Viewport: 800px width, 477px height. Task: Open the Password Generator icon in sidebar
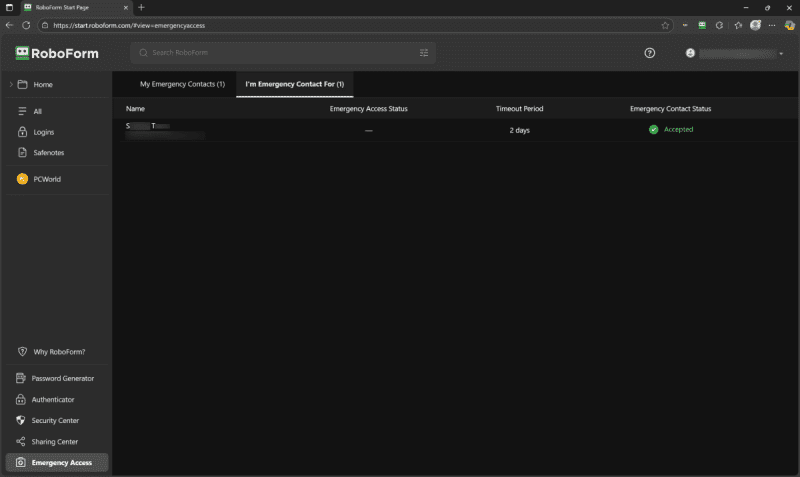[22, 379]
